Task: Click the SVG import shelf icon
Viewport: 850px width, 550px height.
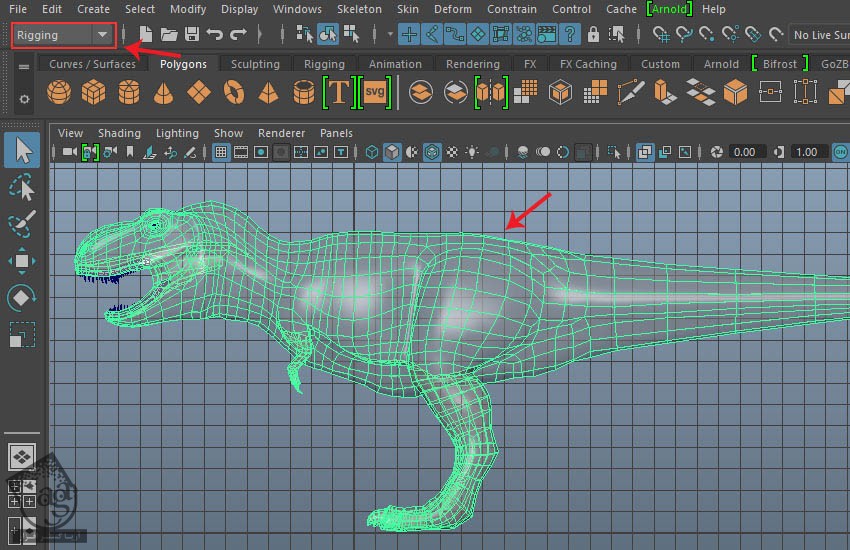Action: (x=375, y=94)
